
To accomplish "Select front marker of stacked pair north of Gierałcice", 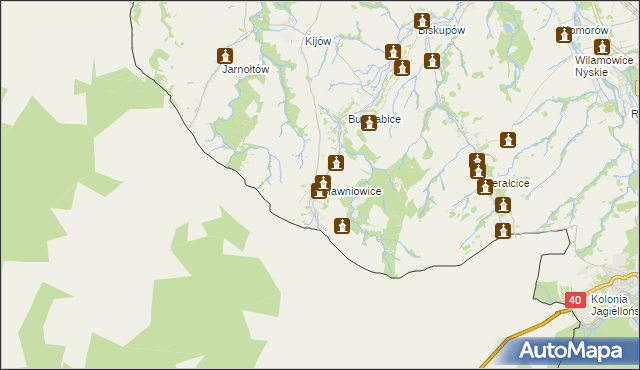I will click(478, 171).
